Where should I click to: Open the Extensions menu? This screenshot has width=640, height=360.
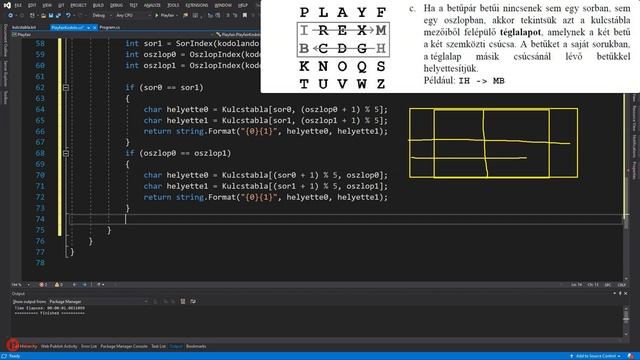197,5
